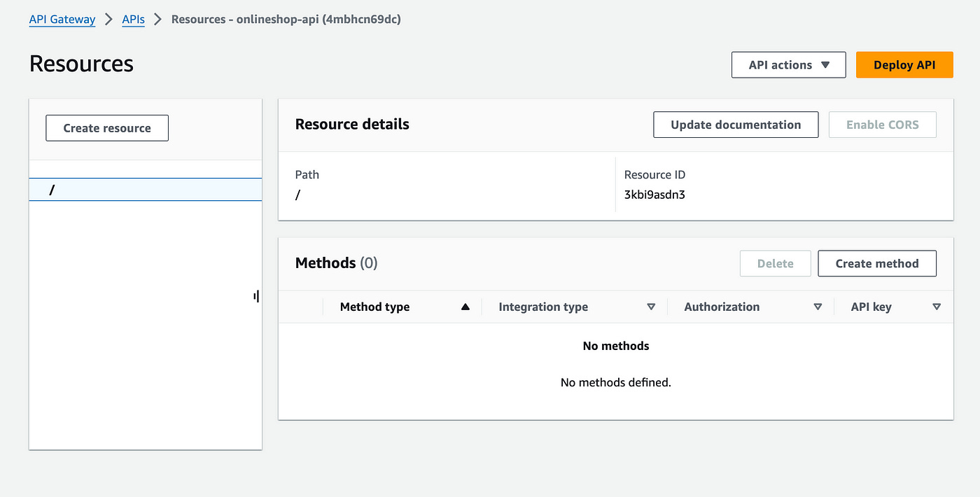Grab the resources panel resize handle
The width and height of the screenshot is (980, 497).
point(256,297)
